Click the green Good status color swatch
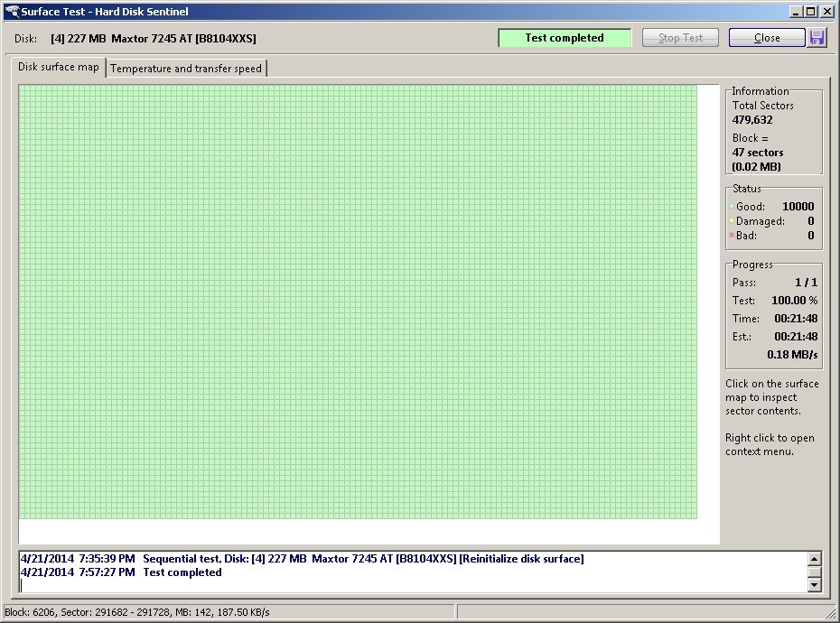The image size is (840, 623). click(x=732, y=206)
